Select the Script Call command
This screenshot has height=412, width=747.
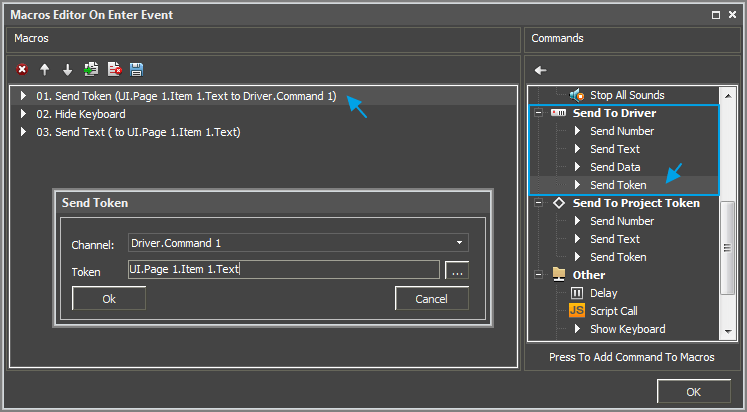coord(614,311)
